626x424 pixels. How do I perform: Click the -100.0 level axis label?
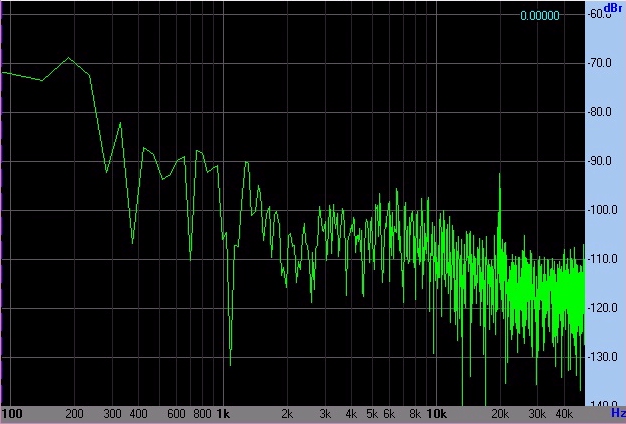click(x=602, y=210)
